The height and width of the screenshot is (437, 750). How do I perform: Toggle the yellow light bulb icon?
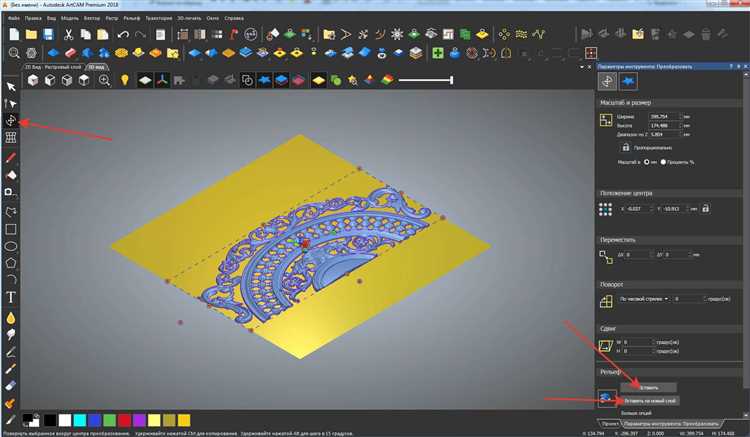(125, 80)
